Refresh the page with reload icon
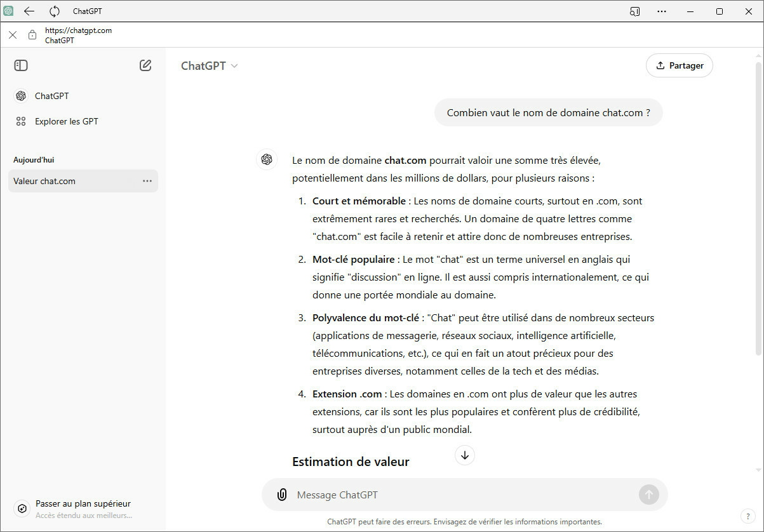Viewport: 764px width, 532px height. (55, 11)
